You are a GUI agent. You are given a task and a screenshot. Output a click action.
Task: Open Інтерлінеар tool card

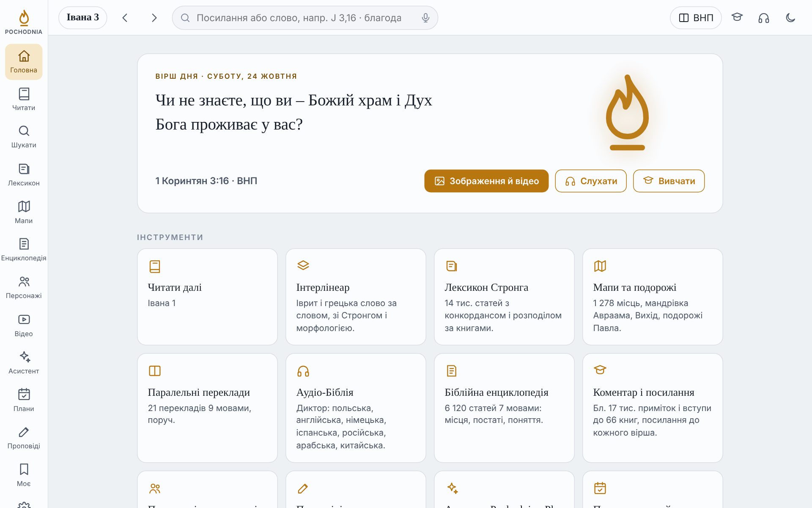click(x=356, y=297)
